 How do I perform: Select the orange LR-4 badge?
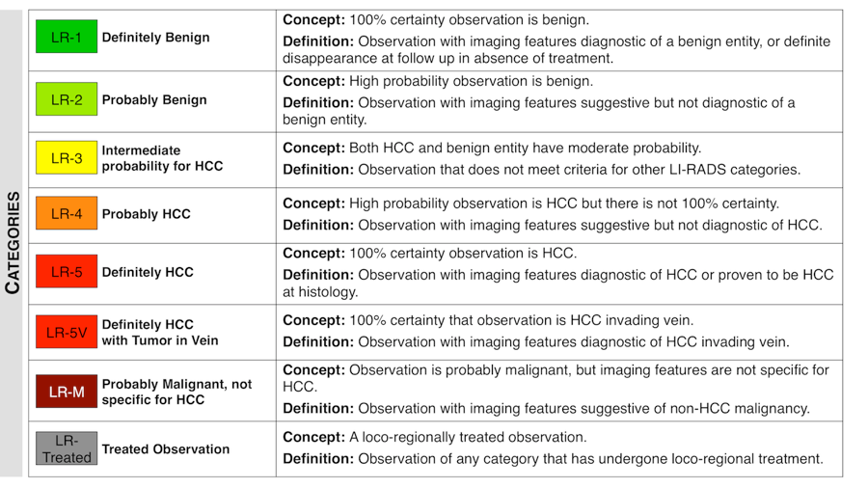coord(67,214)
